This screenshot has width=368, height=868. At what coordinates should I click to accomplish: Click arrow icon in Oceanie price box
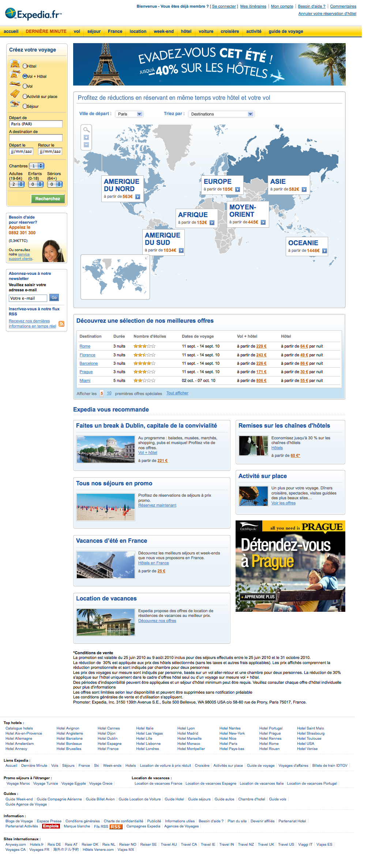point(324,251)
